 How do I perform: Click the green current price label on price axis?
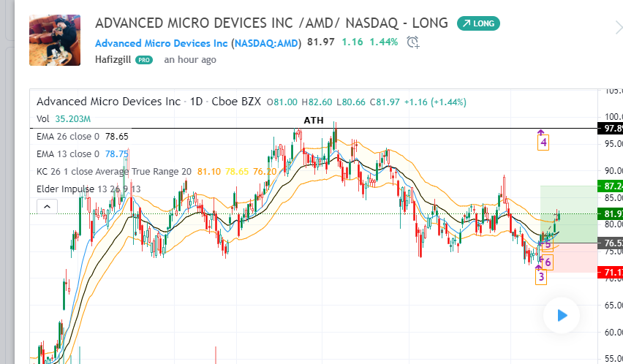611,214
